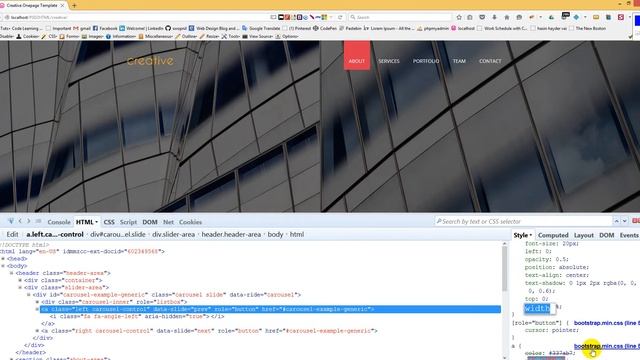Click the Firebug forward arrow icon
The image size is (640, 360).
coord(29,221)
